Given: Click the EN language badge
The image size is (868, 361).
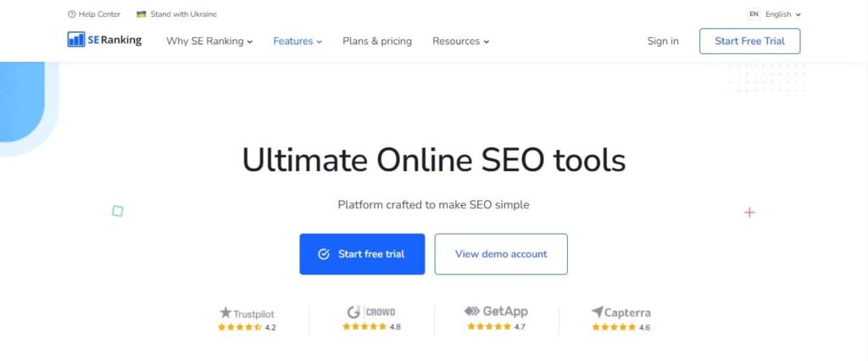Looking at the screenshot, I should pyautogui.click(x=754, y=14).
